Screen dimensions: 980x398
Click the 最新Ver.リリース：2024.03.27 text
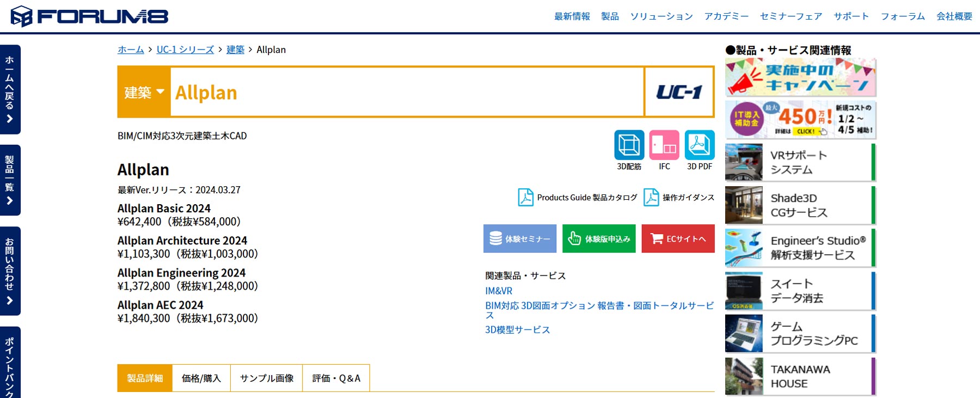pos(179,190)
